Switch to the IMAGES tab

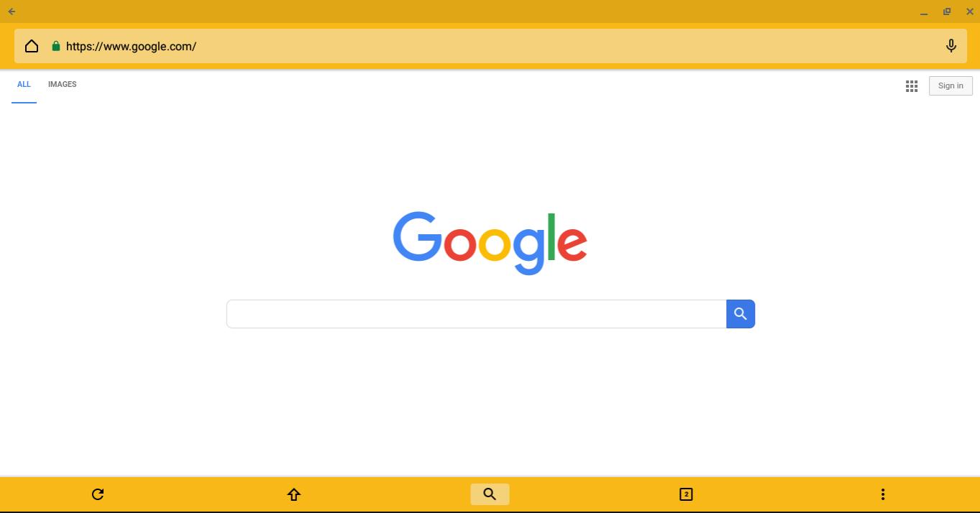coord(63,85)
